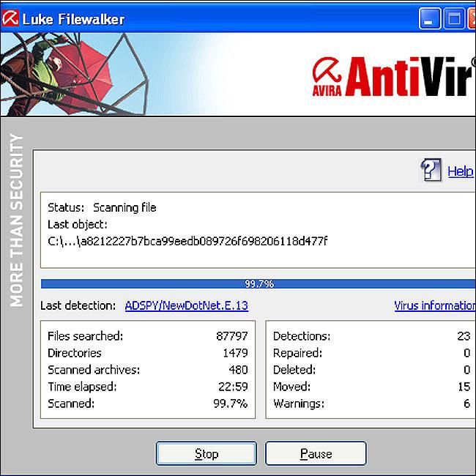The image size is (476, 476).
Task: Click the Deleted count 0
Action: 467,370
